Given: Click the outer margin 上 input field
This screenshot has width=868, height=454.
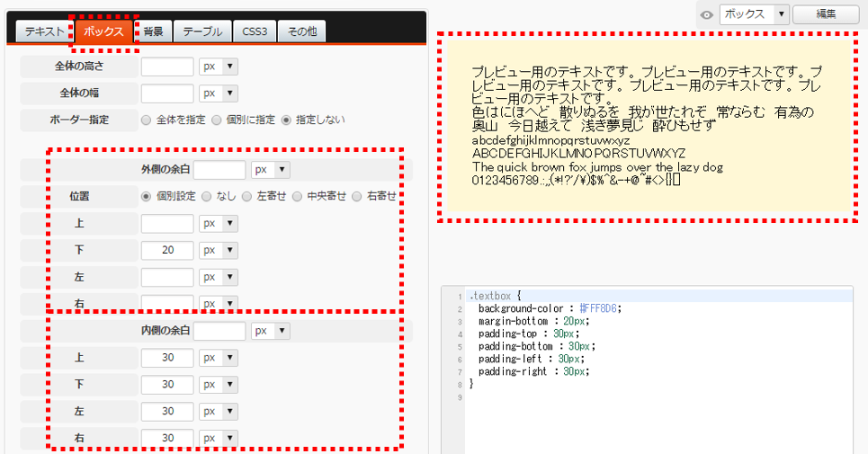Looking at the screenshot, I should tap(167, 224).
